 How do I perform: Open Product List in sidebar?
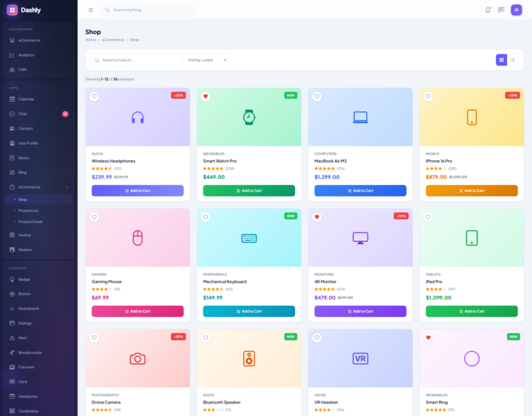[28, 210]
